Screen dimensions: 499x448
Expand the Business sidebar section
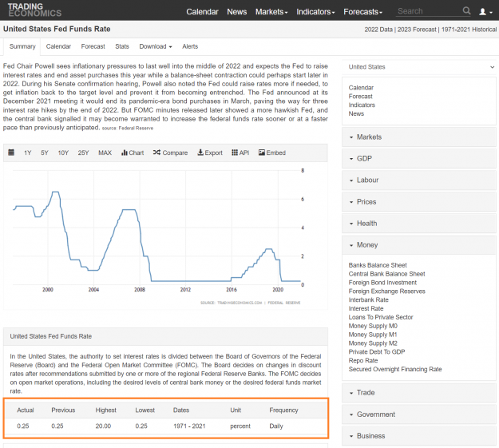coord(419,436)
